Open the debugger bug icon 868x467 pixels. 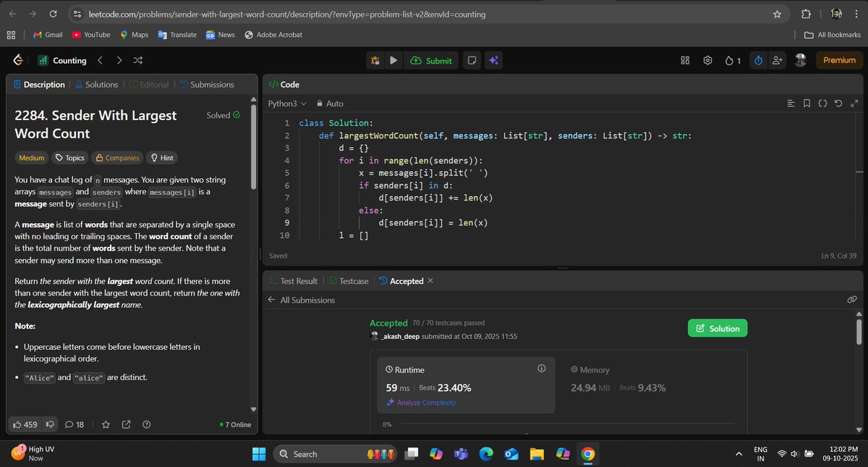[375, 61]
